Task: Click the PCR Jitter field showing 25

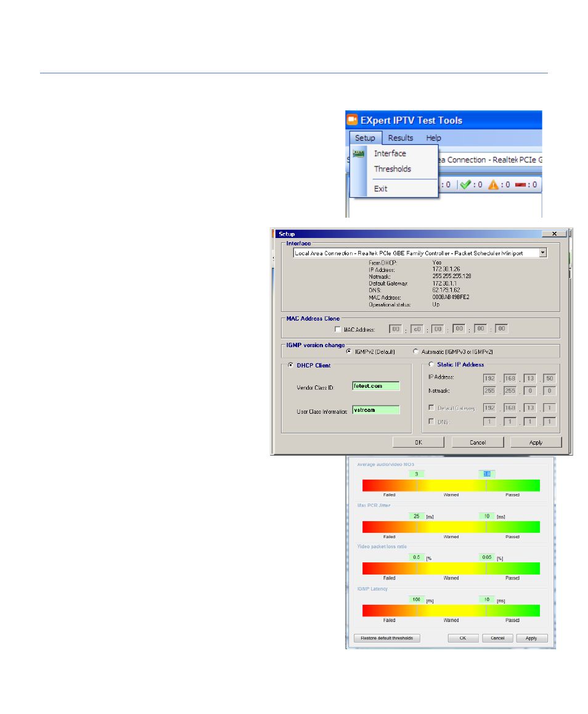Action: point(417,516)
